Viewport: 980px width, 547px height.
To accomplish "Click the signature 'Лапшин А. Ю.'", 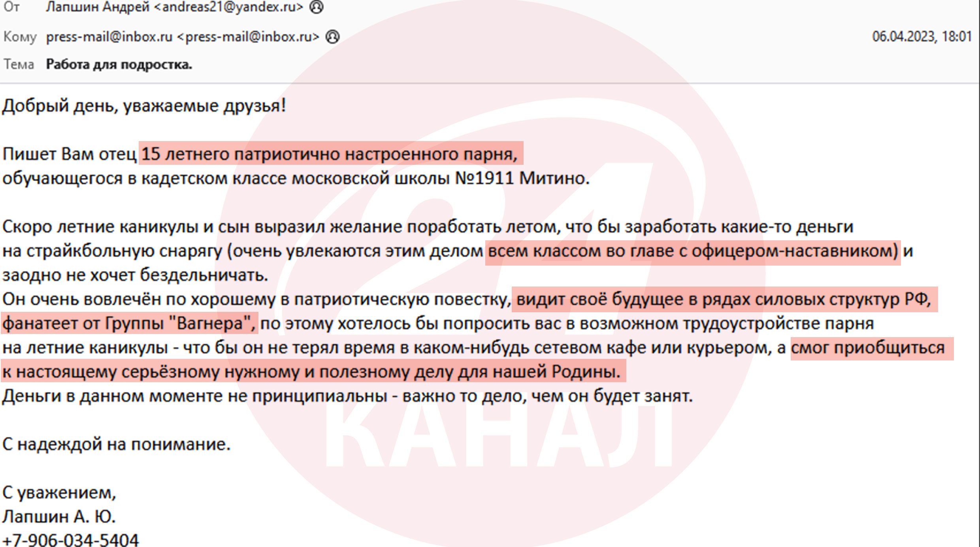I will click(x=59, y=517).
